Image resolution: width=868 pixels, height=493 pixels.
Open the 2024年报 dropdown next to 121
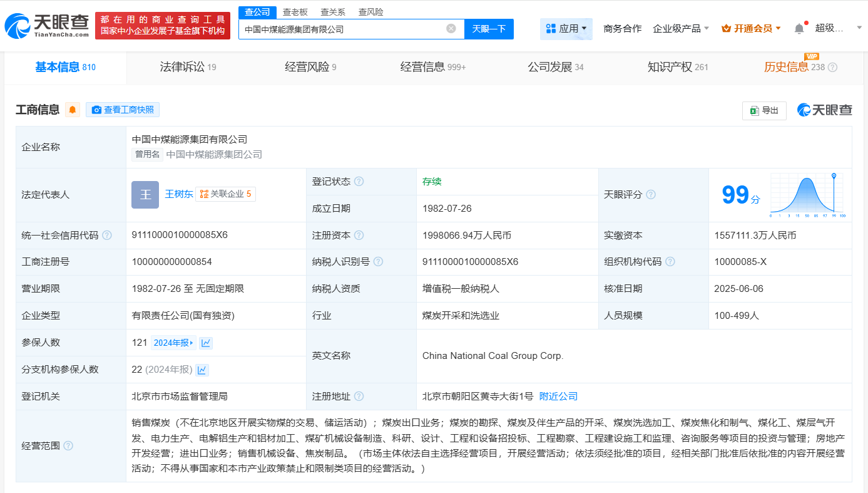[173, 343]
